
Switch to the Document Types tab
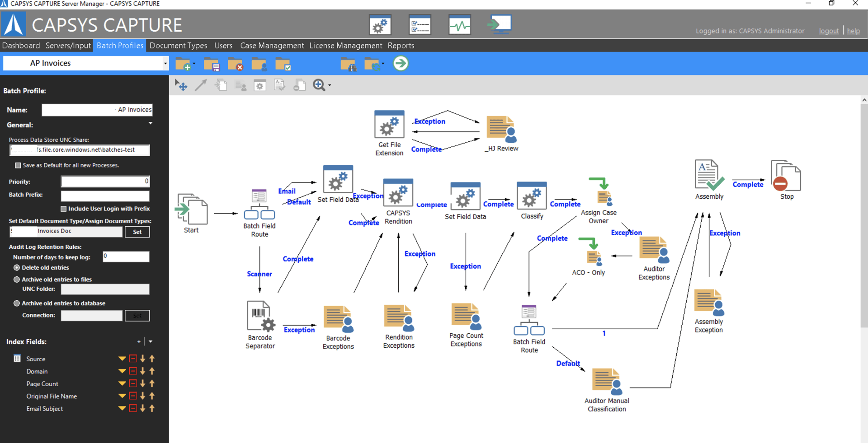(178, 45)
